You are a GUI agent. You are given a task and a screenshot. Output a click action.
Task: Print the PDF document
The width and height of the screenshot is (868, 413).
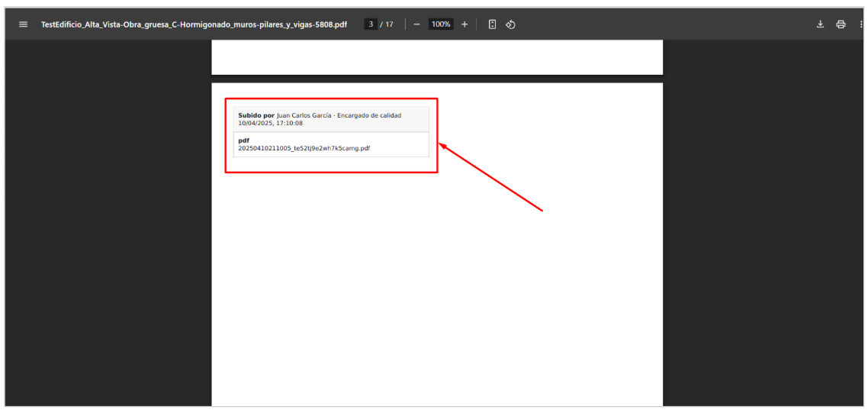tap(841, 24)
